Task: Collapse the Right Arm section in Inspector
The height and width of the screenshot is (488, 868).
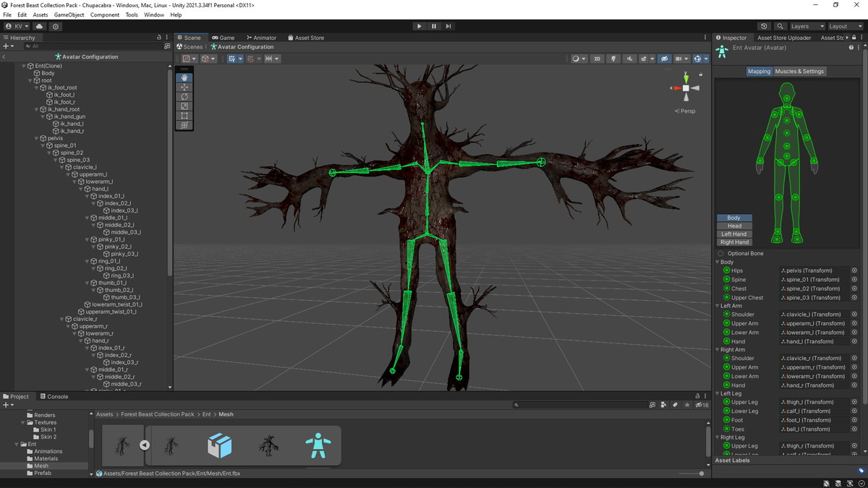Action: 718,350
